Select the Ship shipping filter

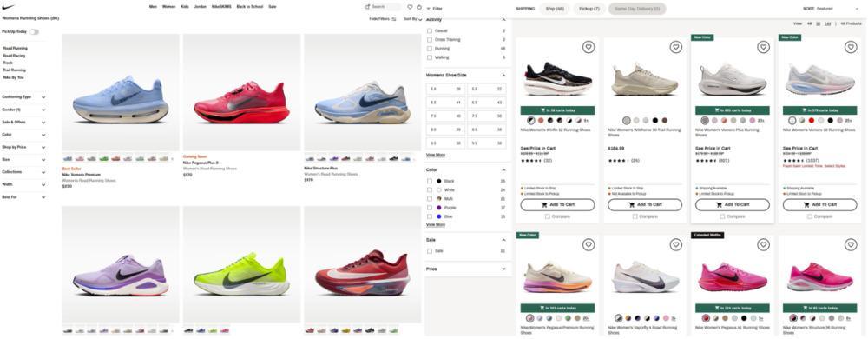click(554, 9)
